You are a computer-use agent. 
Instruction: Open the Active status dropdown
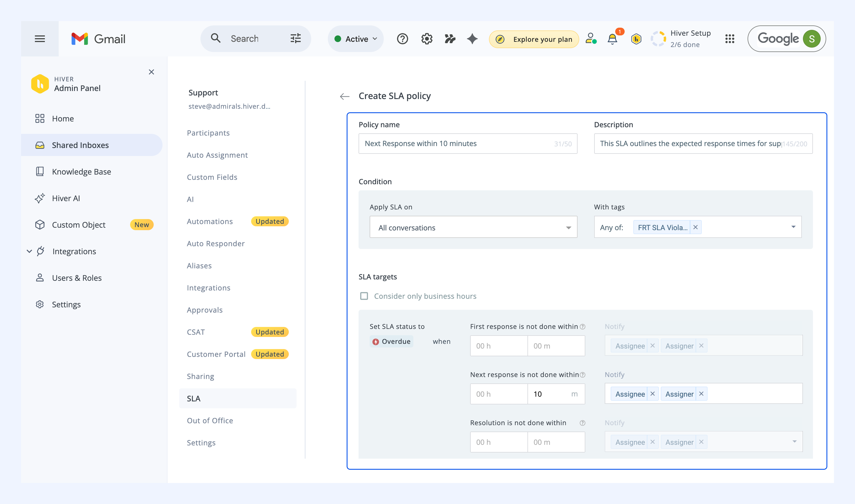pyautogui.click(x=356, y=39)
